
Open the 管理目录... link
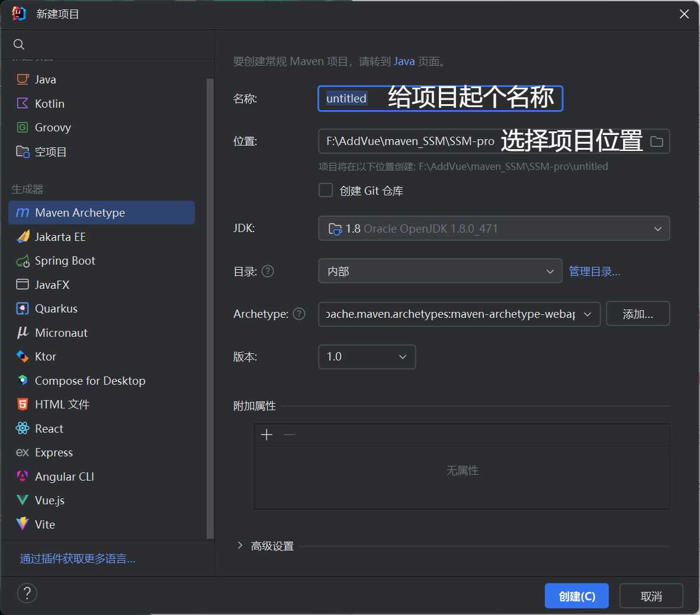(594, 272)
